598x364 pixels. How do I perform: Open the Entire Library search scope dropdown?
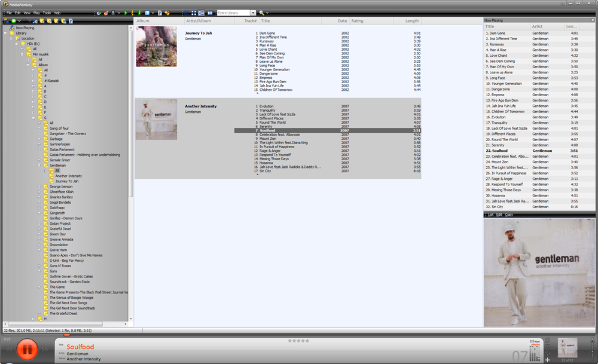pos(253,13)
